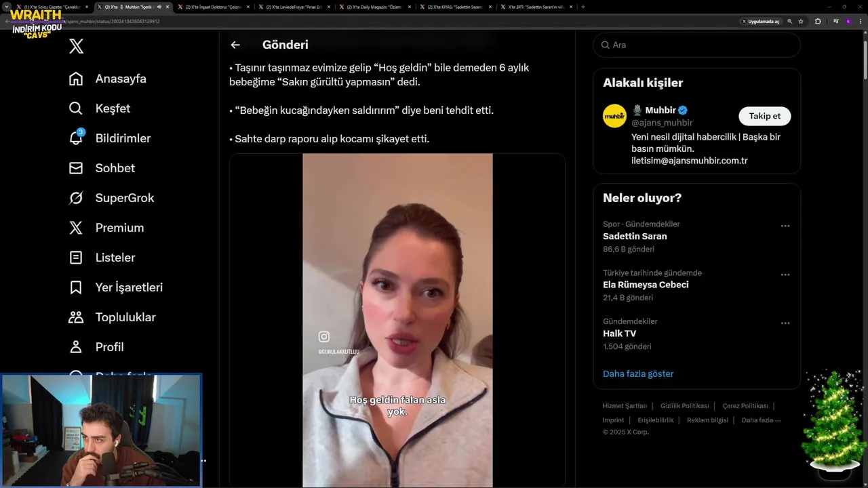The width and height of the screenshot is (868, 488).
Task: Click the Listeler document icon
Action: coord(76,258)
